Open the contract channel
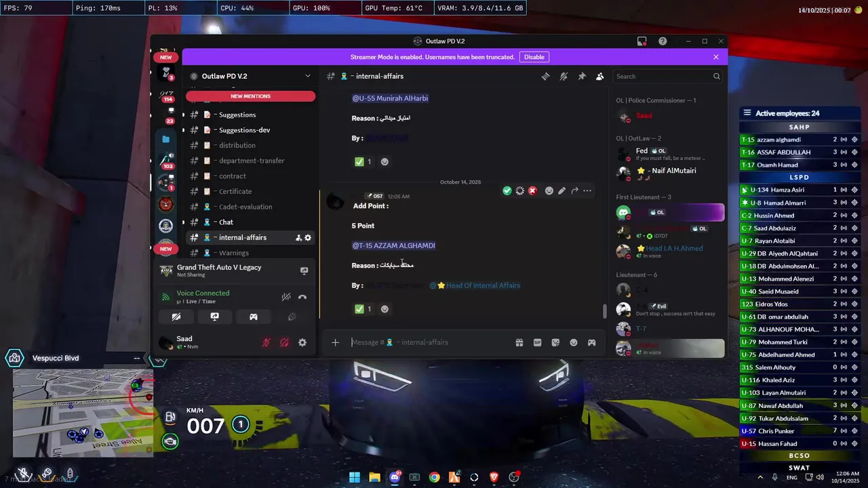Screen dimensions: 868x488 250,176
